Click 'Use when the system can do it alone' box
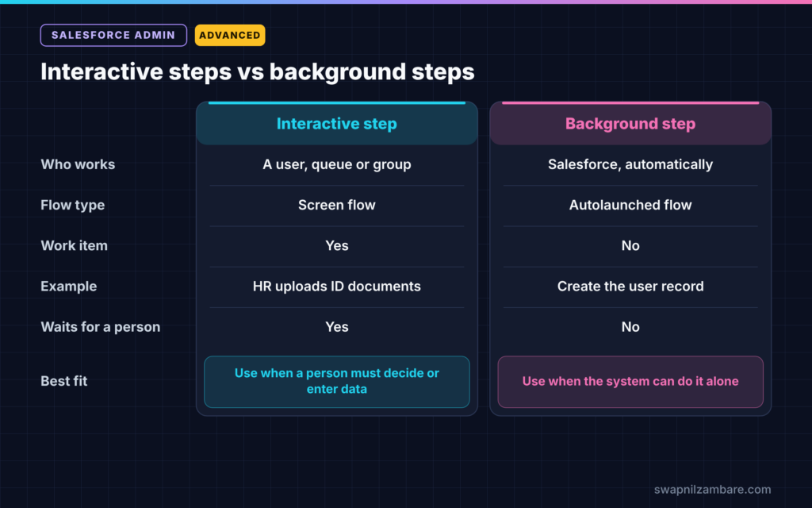 click(x=630, y=382)
